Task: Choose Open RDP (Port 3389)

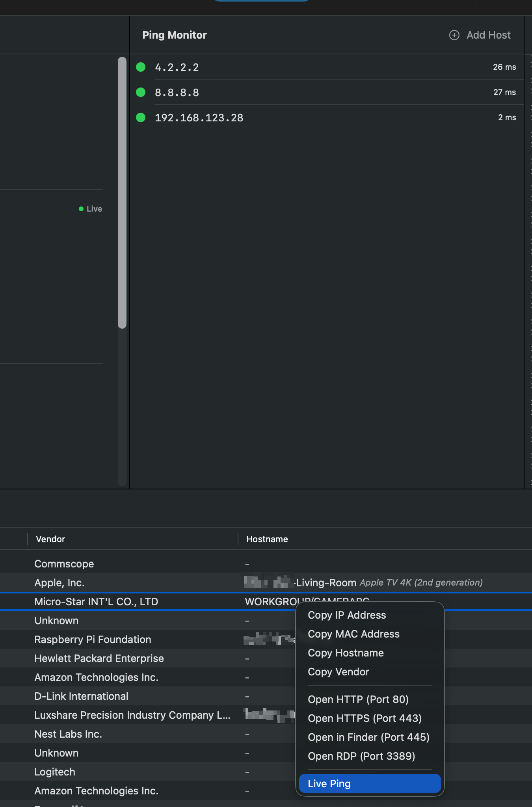Action: [x=361, y=756]
